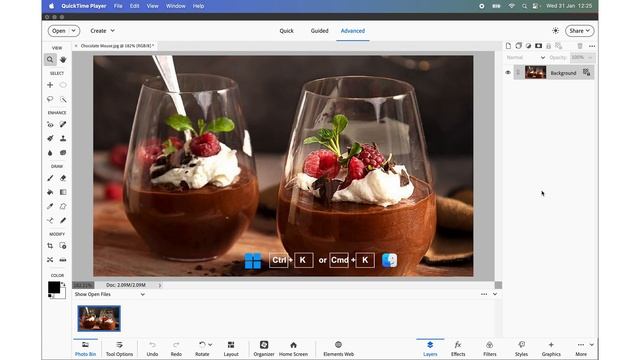Toggle lock transparent pixels
This screenshot has width=640, height=360.
coord(558,46)
